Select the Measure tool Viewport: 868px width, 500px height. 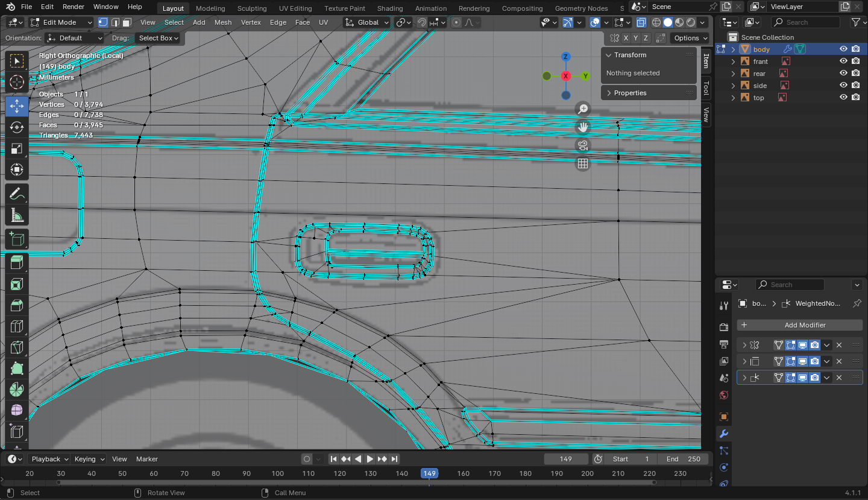click(x=17, y=216)
